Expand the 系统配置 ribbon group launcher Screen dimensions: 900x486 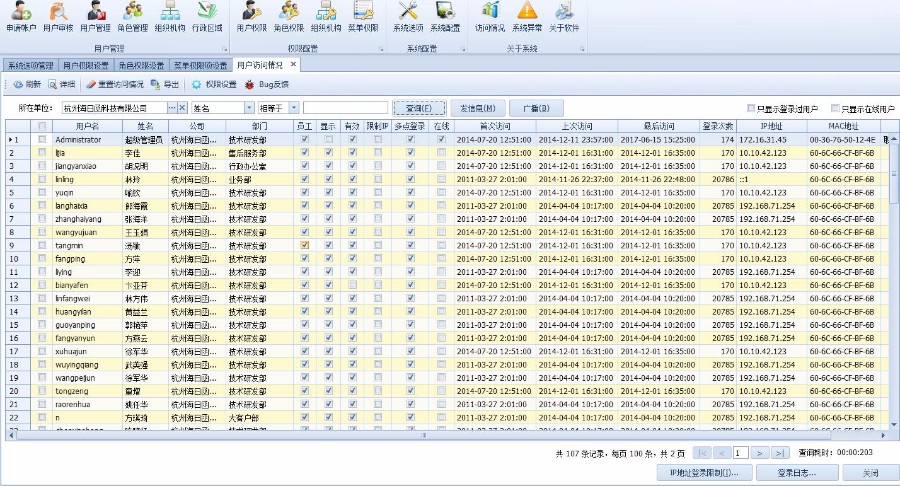(463, 49)
